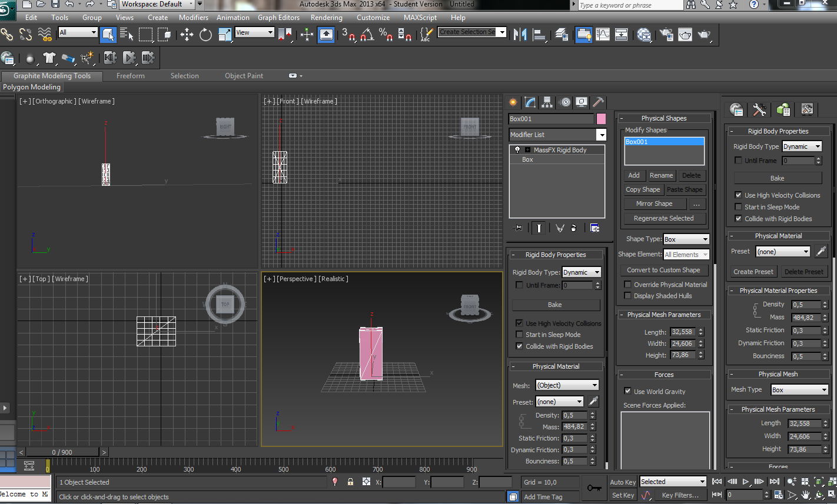This screenshot has width=837, height=504.
Task: Uncheck Use World Gravity
Action: pyautogui.click(x=627, y=391)
